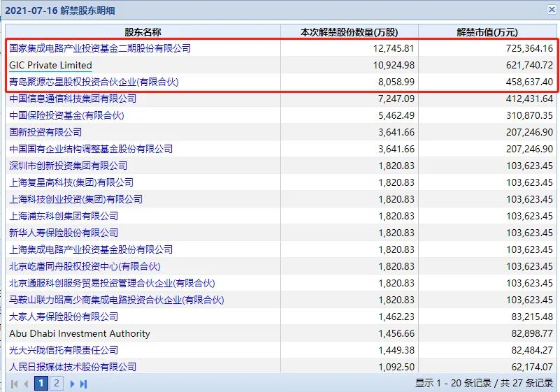Sort by 股东名称 column header
The height and width of the screenshot is (392, 560).
click(143, 32)
